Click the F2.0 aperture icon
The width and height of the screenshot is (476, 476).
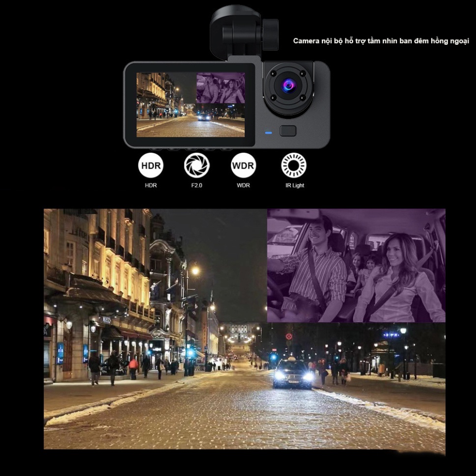pos(197,166)
